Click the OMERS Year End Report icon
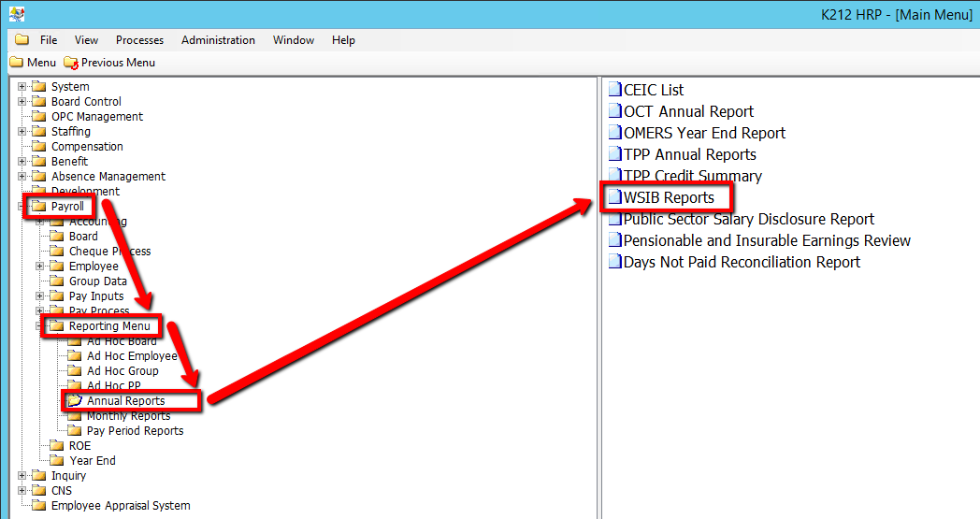The width and height of the screenshot is (980, 519). tap(614, 133)
